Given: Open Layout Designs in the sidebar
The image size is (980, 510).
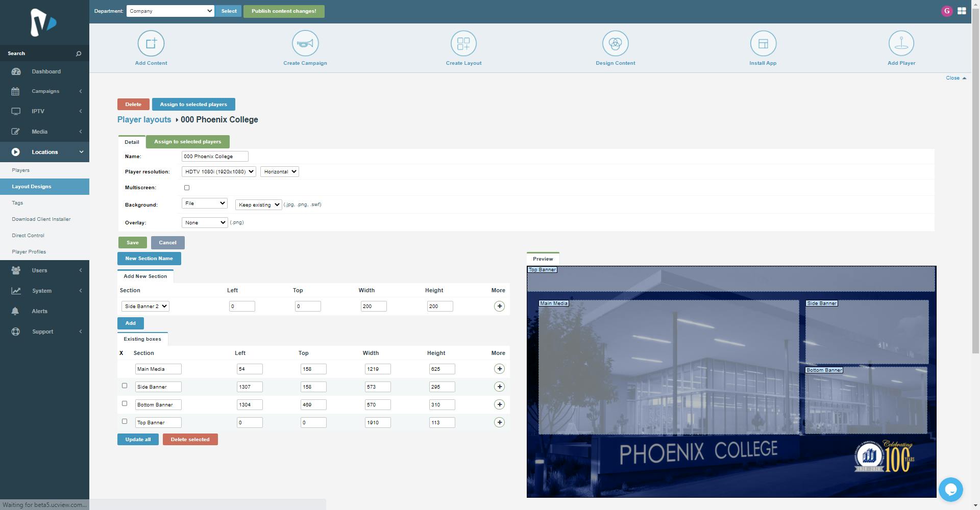Looking at the screenshot, I should 31,186.
